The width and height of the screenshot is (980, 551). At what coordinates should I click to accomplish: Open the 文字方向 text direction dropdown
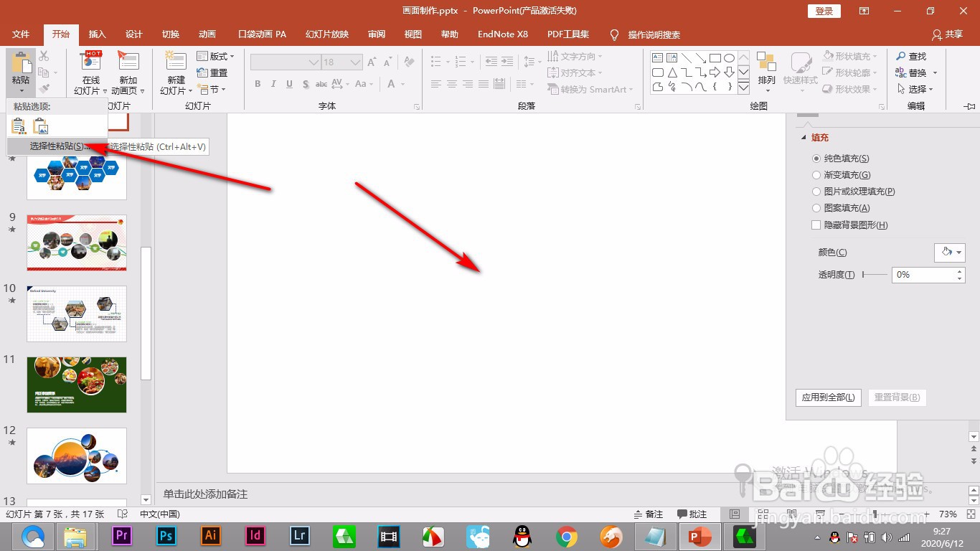click(x=575, y=56)
